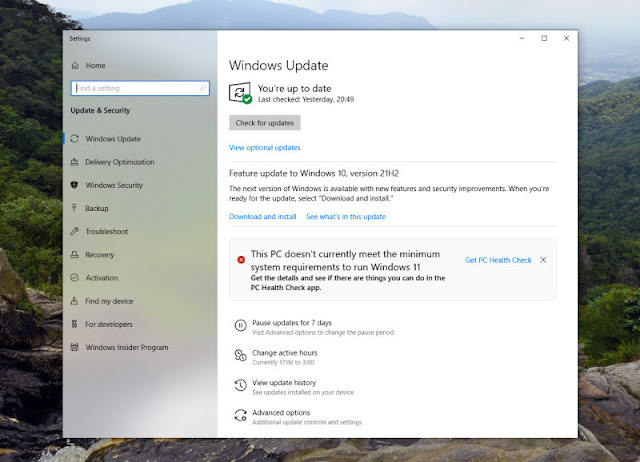
Task: Click "See updates installed on your device" text
Action: click(x=302, y=393)
